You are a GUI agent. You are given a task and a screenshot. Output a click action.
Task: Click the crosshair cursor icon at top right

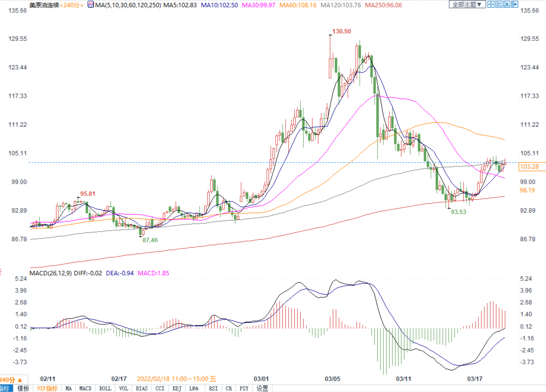coord(491,4)
